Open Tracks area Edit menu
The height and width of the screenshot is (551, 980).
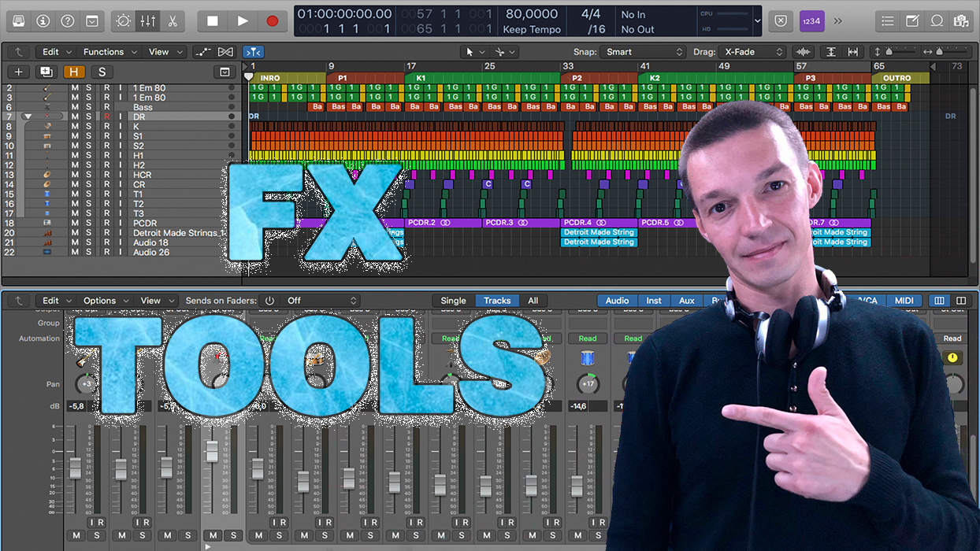click(57, 52)
